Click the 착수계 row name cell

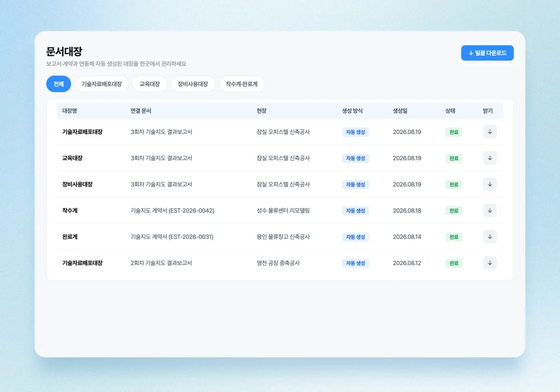(70, 211)
